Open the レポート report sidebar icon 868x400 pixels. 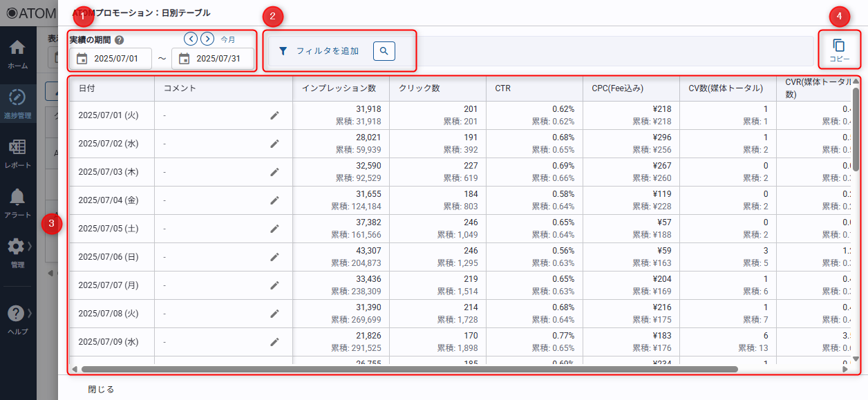click(x=18, y=153)
